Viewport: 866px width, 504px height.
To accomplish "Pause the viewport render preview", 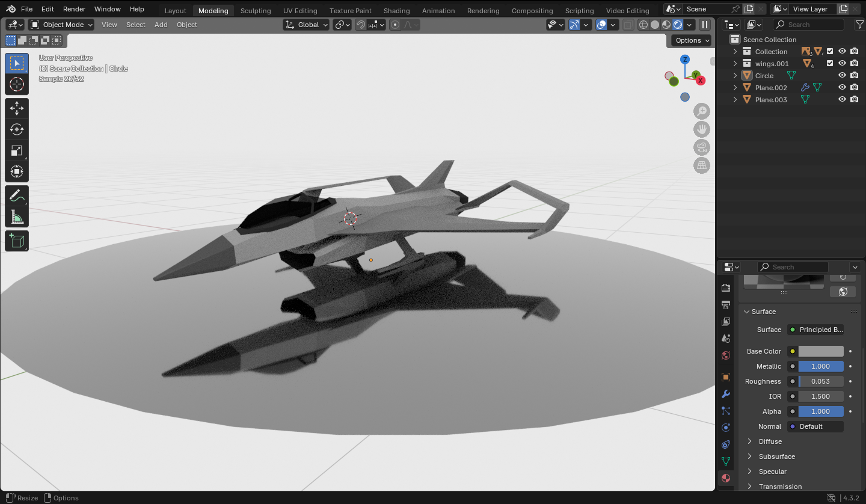I will tap(705, 25).
